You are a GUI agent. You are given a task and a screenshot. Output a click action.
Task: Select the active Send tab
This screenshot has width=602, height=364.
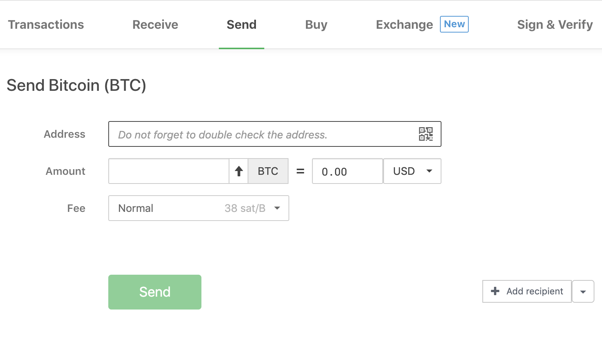tap(242, 25)
